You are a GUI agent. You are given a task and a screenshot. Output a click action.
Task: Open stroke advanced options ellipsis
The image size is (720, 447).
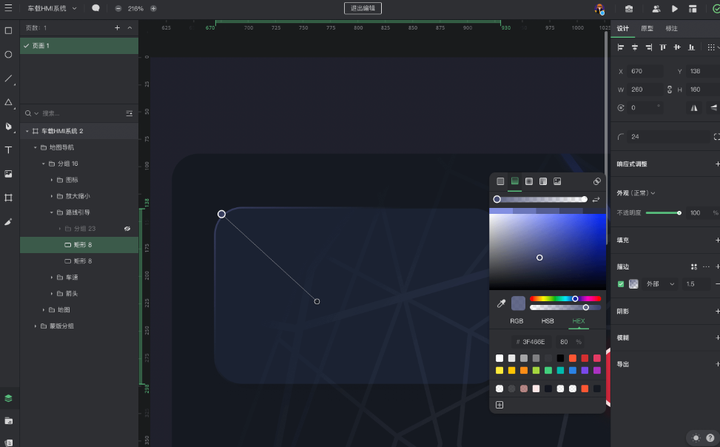point(706,267)
